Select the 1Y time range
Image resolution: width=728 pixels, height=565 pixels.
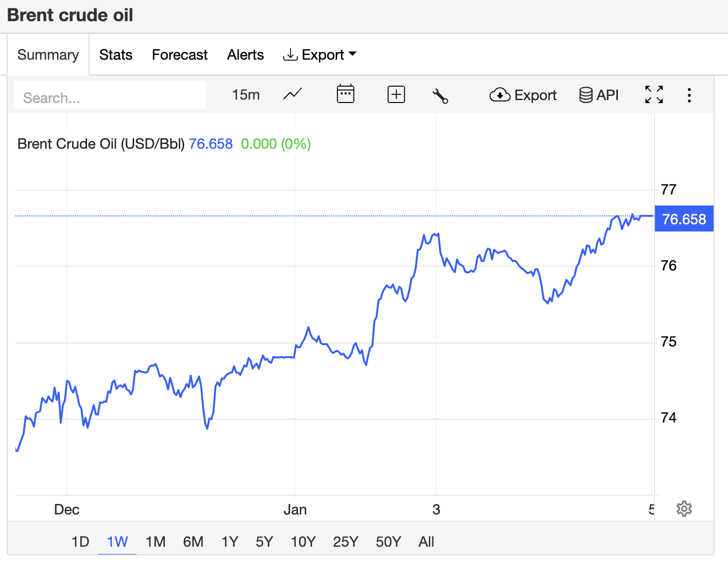[x=230, y=542]
